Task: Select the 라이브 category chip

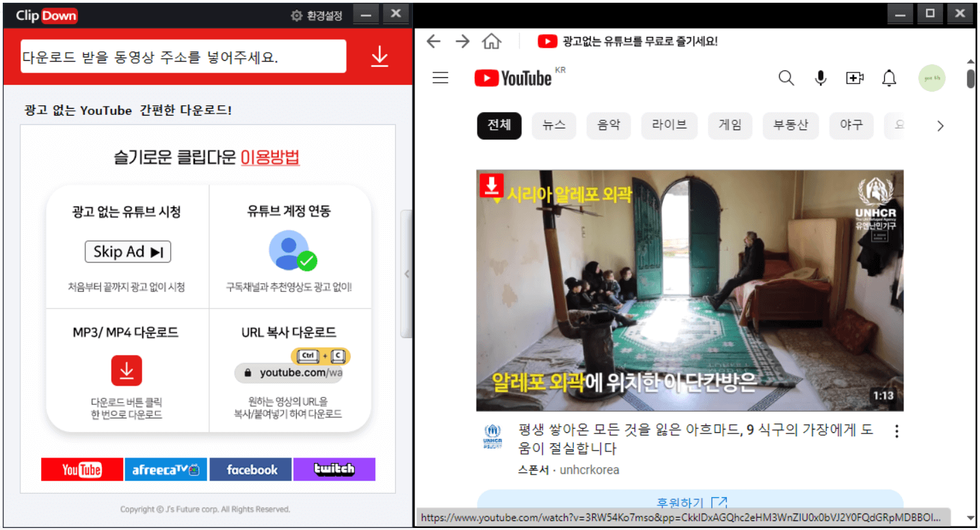Action: click(670, 125)
